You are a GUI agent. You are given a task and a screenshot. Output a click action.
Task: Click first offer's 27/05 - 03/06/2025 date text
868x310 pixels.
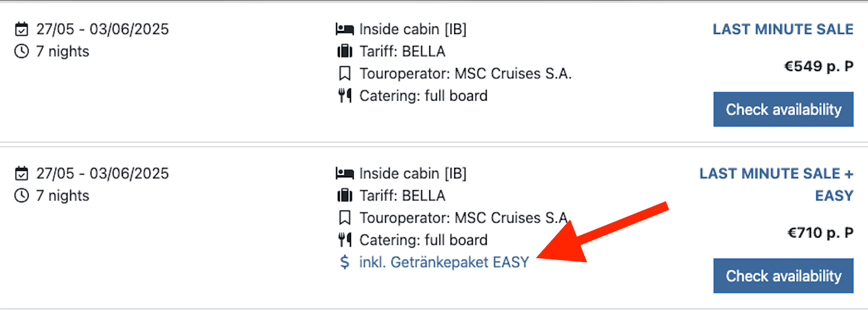click(x=102, y=29)
